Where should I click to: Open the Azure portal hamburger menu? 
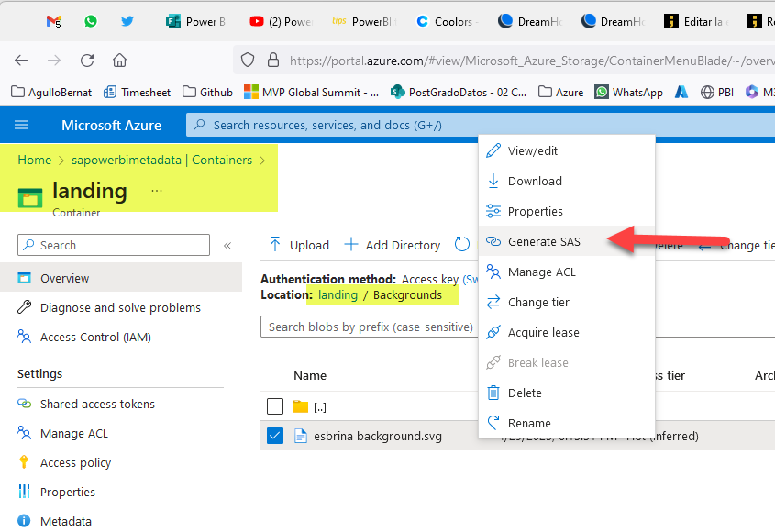coord(22,125)
